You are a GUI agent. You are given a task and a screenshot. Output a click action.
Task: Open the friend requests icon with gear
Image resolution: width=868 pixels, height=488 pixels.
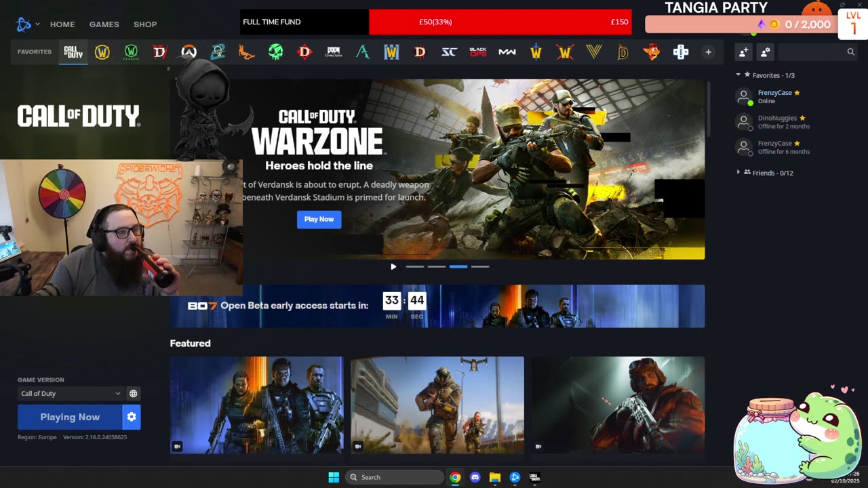pos(766,52)
